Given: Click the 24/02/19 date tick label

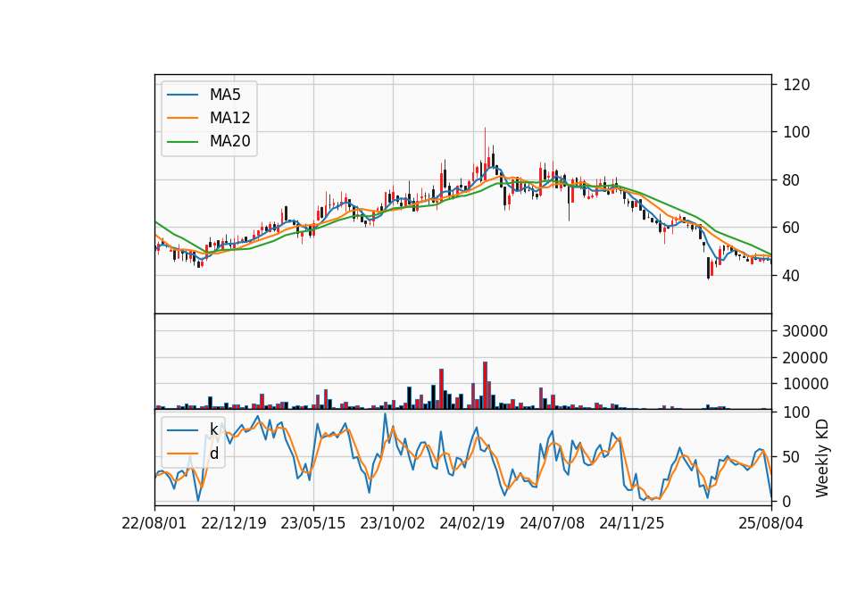Looking at the screenshot, I should pyautogui.click(x=472, y=523).
